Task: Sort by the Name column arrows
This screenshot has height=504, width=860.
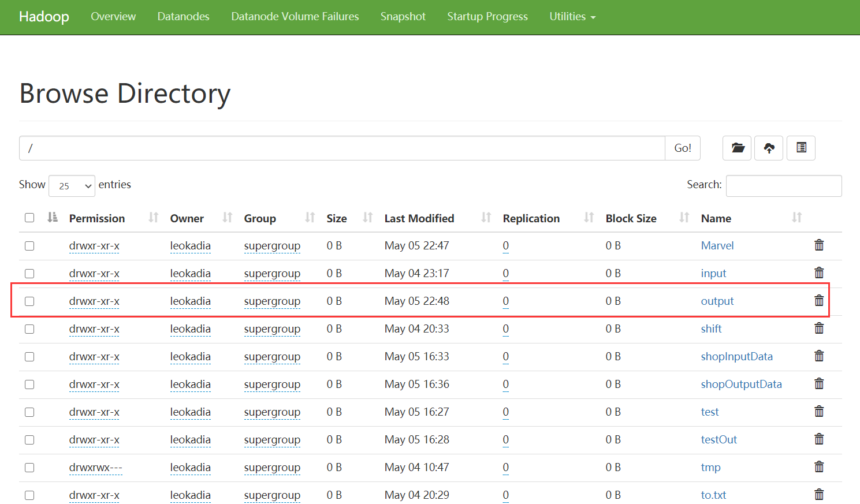Action: 797,218
